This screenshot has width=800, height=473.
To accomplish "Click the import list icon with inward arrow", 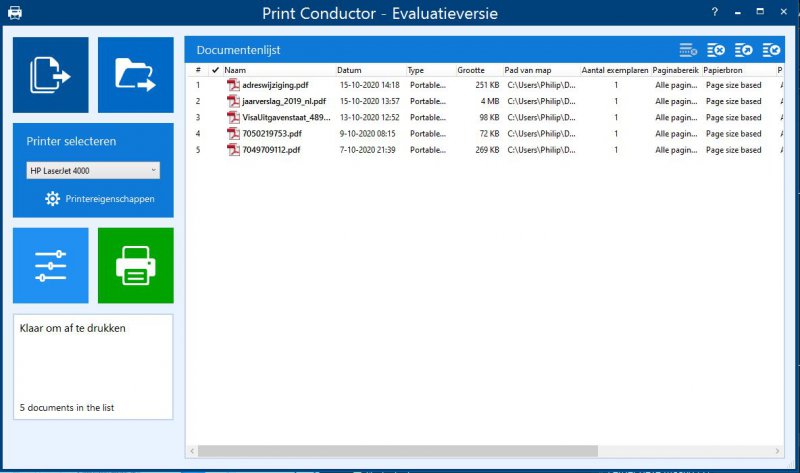I will (771, 50).
